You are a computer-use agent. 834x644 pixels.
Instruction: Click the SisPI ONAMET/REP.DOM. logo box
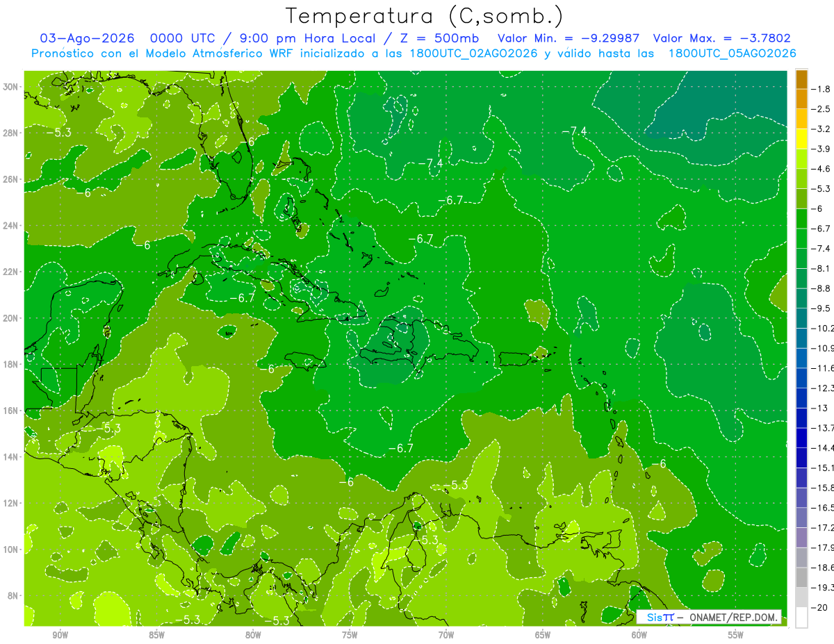pos(709,617)
